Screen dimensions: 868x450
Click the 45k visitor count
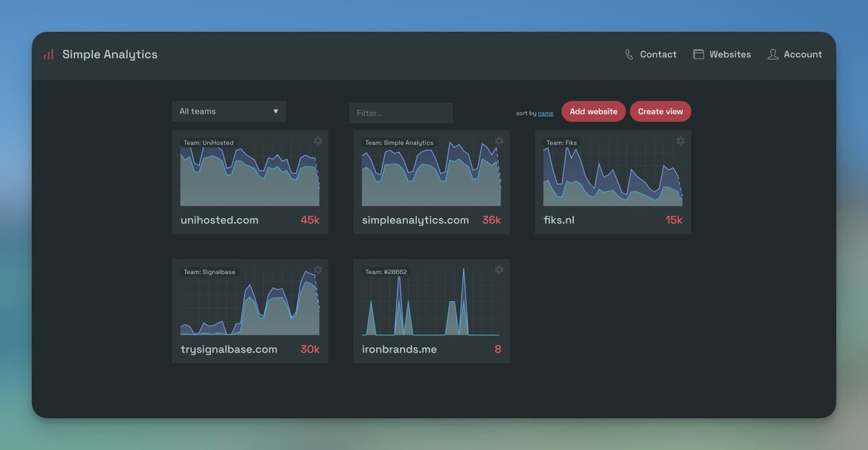[310, 220]
